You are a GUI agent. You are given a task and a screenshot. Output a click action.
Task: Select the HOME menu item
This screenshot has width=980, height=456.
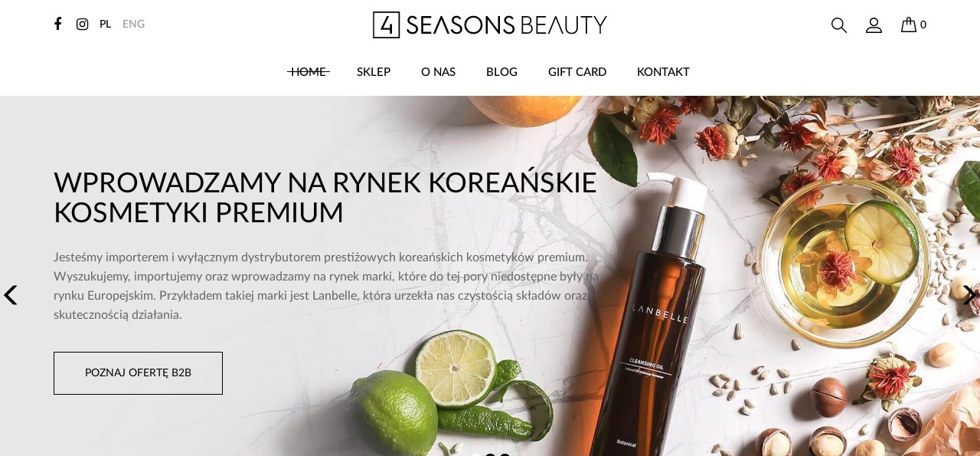click(x=309, y=71)
